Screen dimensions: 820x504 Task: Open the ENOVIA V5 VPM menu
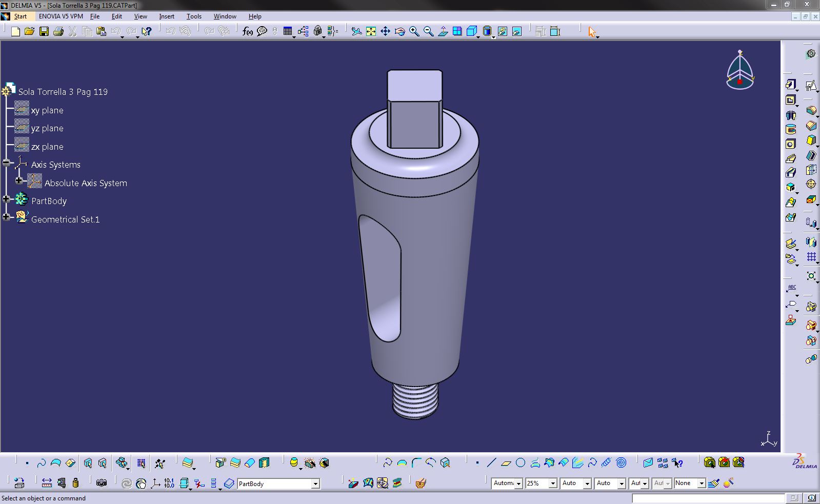[61, 16]
